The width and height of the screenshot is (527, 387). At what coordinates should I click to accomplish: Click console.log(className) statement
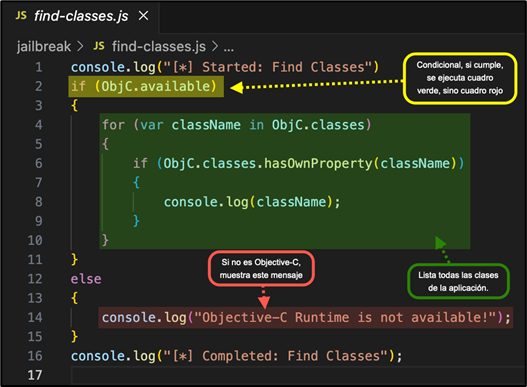tap(252, 202)
